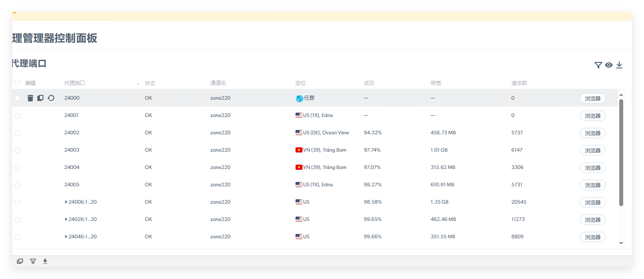This screenshot has height=279, width=644.
Task: Click the 成功 column header
Action: coord(368,83)
